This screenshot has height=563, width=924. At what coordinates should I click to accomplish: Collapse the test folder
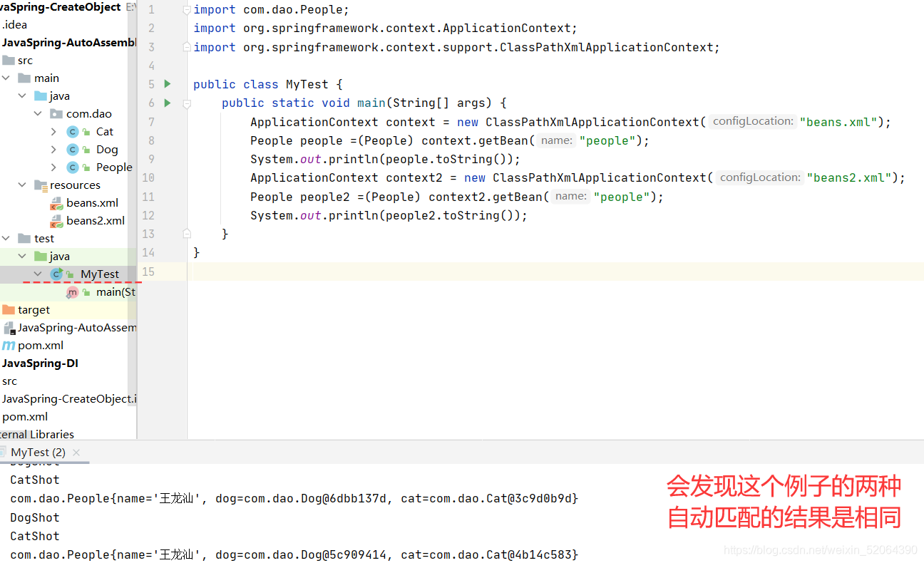click(x=6, y=238)
